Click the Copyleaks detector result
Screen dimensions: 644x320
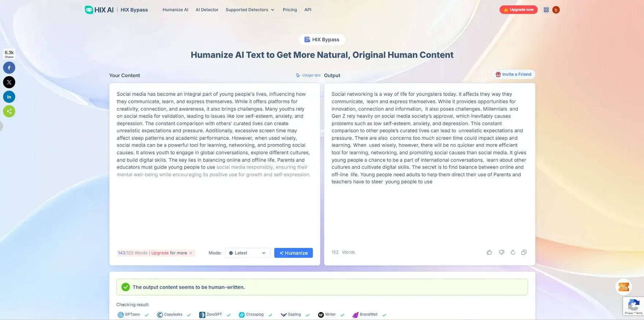(174, 315)
